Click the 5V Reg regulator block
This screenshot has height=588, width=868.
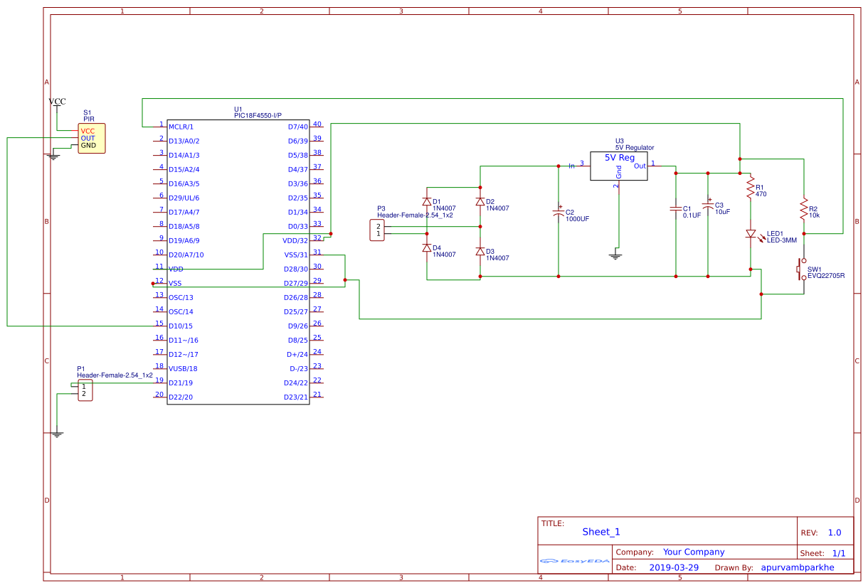619,166
